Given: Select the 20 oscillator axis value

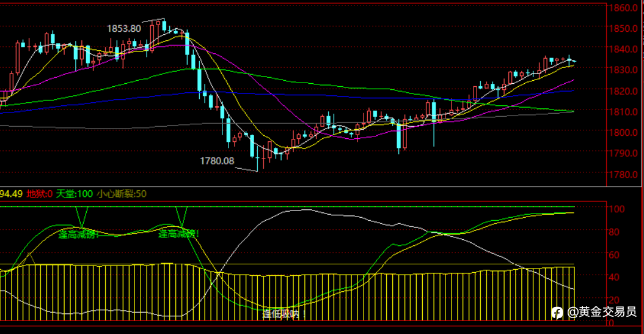Looking at the screenshot, I should pos(615,300).
